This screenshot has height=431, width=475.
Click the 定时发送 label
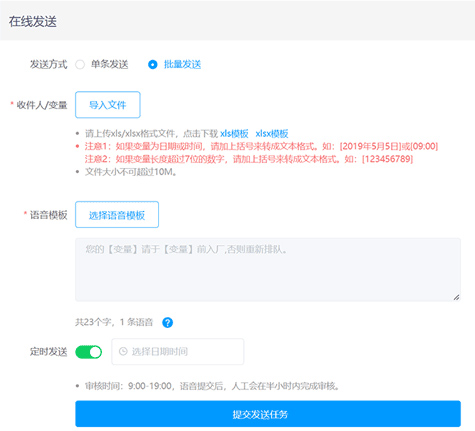[x=49, y=352]
